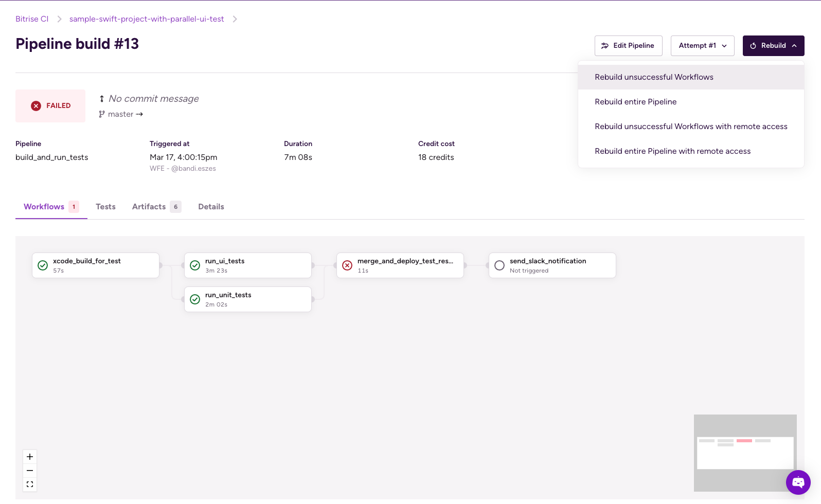The image size is (821, 504).
Task: Click the zoom in plus icon
Action: point(30,457)
